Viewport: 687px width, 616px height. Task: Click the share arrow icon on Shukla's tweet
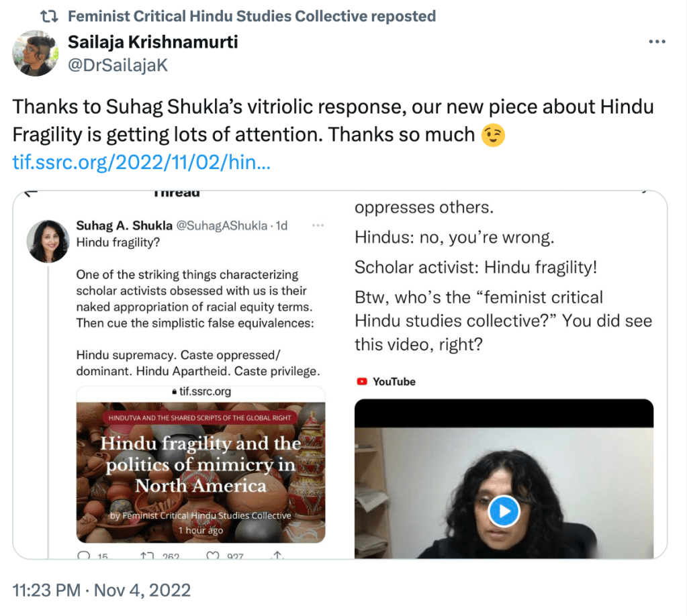pos(277,555)
